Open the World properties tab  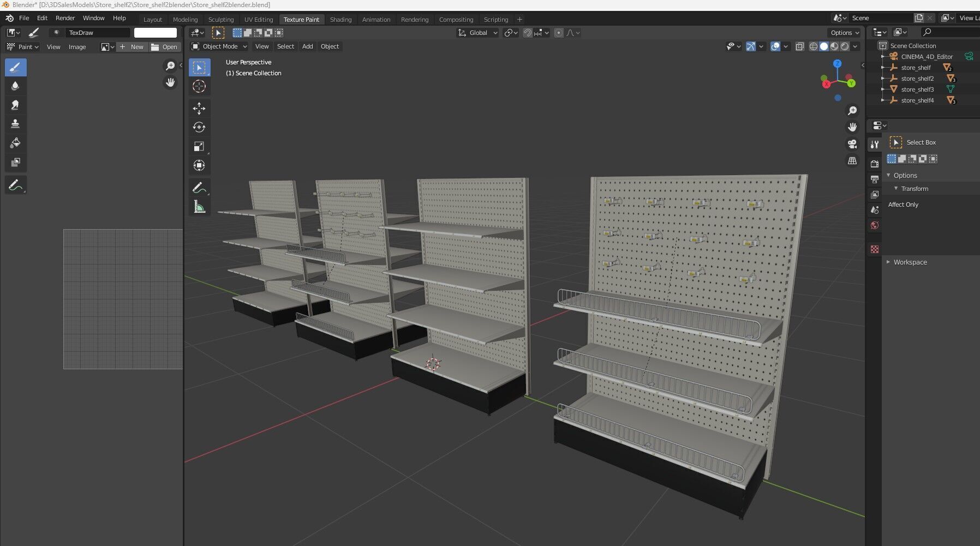875,225
